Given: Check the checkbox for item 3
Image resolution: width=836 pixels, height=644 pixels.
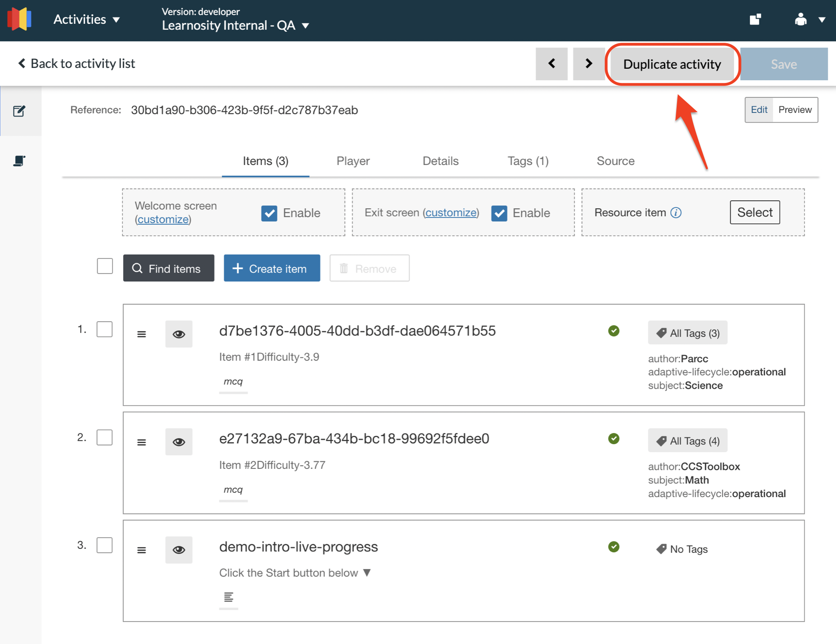Looking at the screenshot, I should point(105,545).
